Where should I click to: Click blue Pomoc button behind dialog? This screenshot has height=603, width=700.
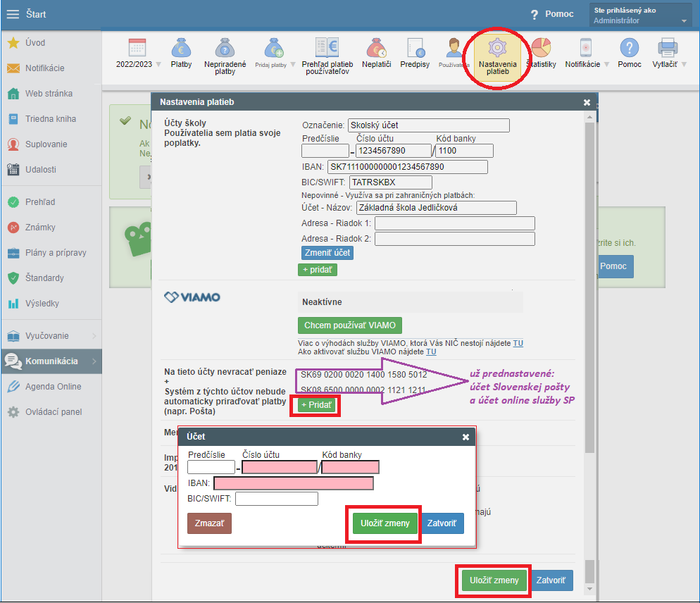click(x=614, y=267)
